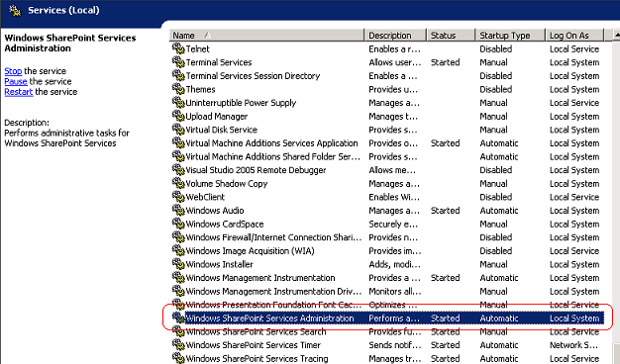Click the gear icon beside Volume Shadow Copy

click(178, 183)
